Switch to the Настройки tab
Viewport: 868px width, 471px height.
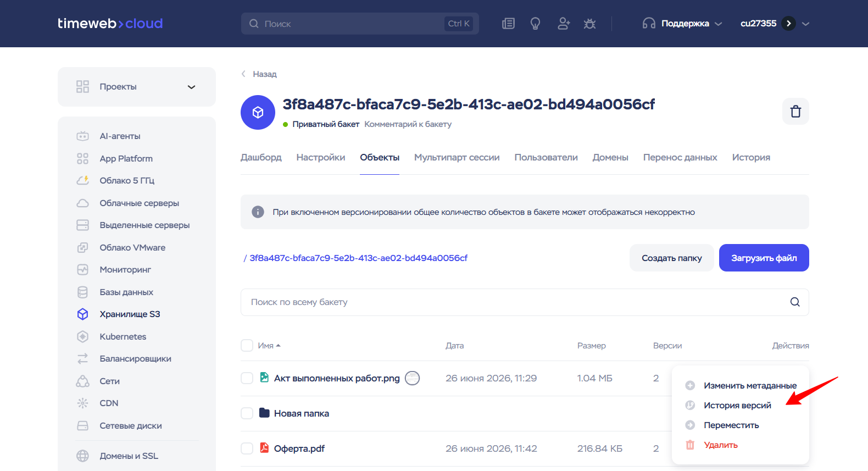tap(321, 158)
